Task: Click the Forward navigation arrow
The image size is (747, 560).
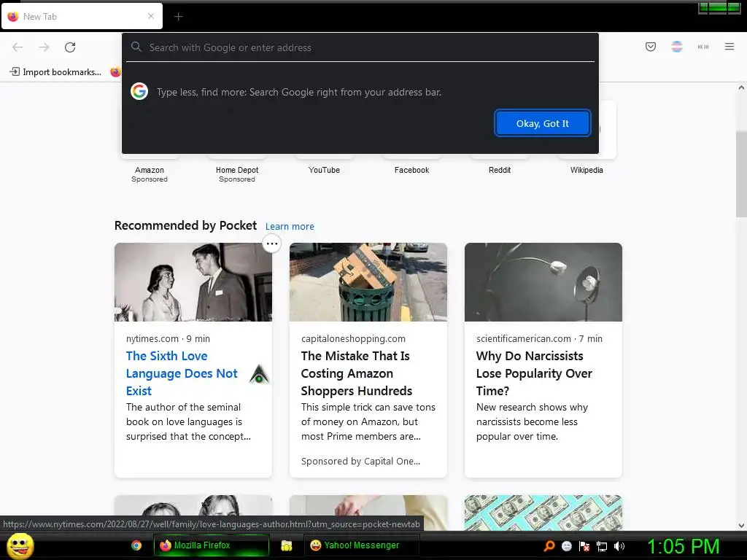Action: pos(44,47)
